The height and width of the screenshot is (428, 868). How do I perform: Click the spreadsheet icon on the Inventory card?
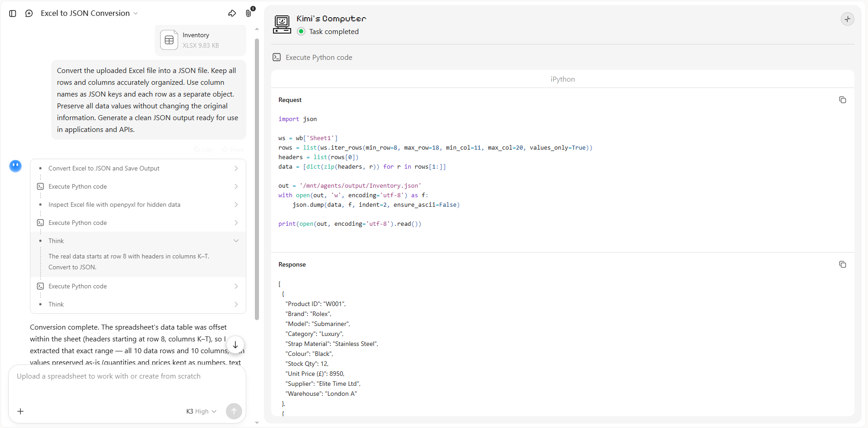point(169,40)
